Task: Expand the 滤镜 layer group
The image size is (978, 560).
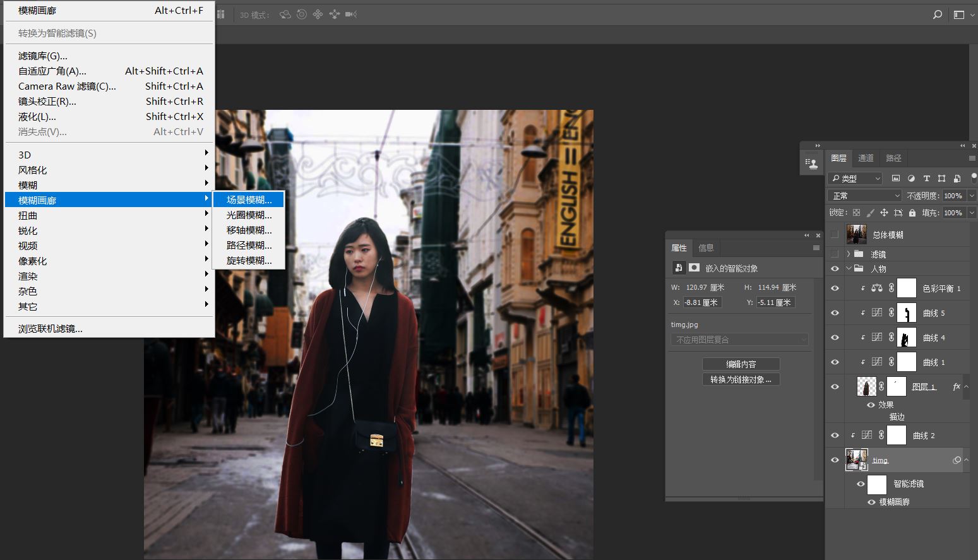Action: pos(848,254)
